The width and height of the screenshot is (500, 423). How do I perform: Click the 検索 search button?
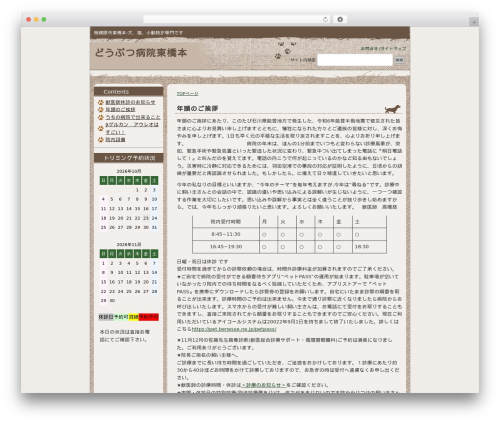click(399, 60)
